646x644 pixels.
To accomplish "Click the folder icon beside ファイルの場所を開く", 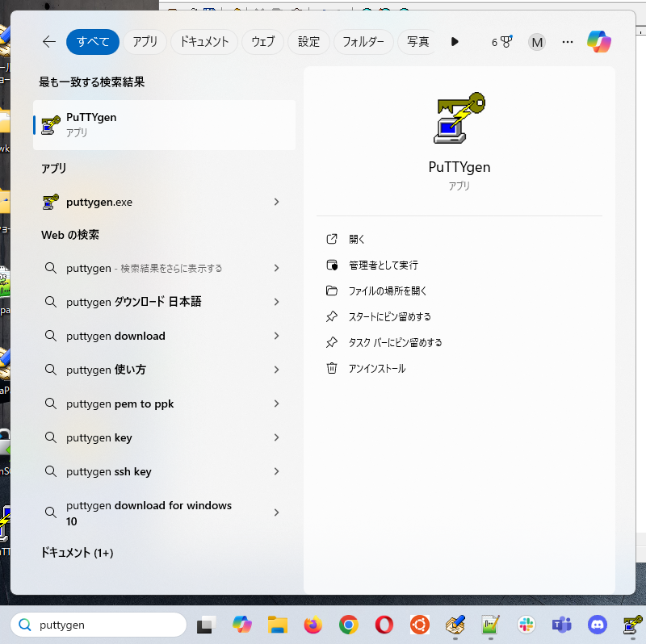I will [x=332, y=291].
